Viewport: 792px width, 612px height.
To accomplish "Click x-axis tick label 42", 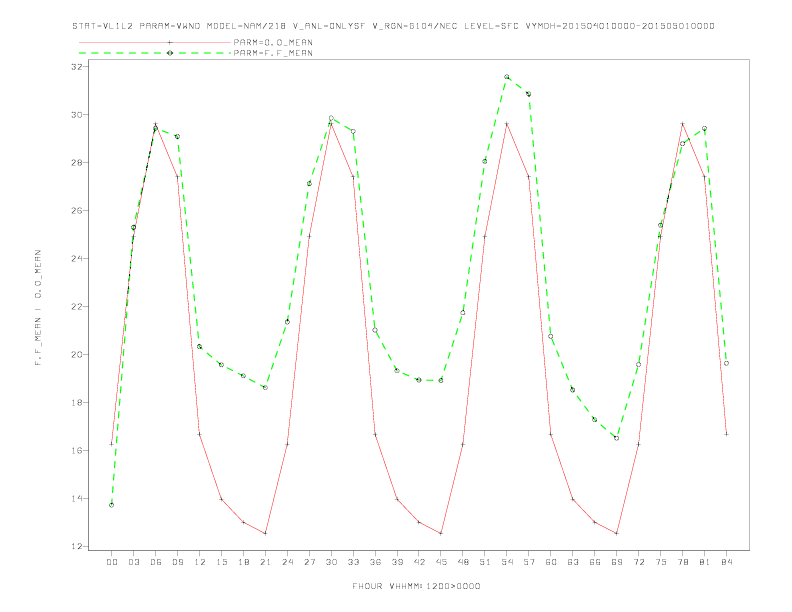I will coord(419,562).
